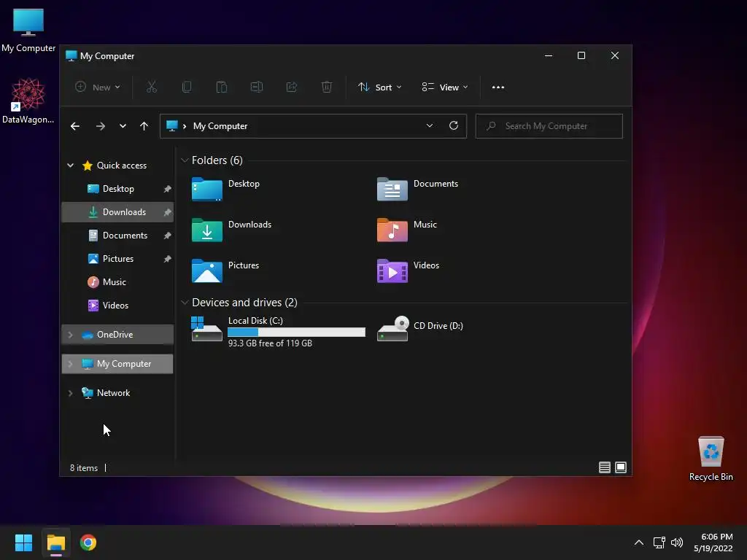The width and height of the screenshot is (747, 560).
Task: Open the Documents folder in Folders group
Action: (417, 189)
